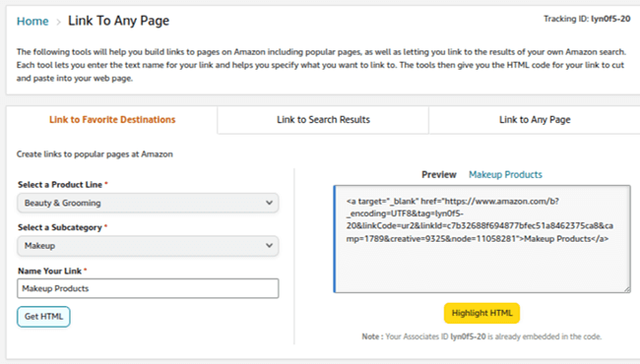Click the 'Preview' label
Viewport: 640px width, 364px height.
(x=439, y=174)
